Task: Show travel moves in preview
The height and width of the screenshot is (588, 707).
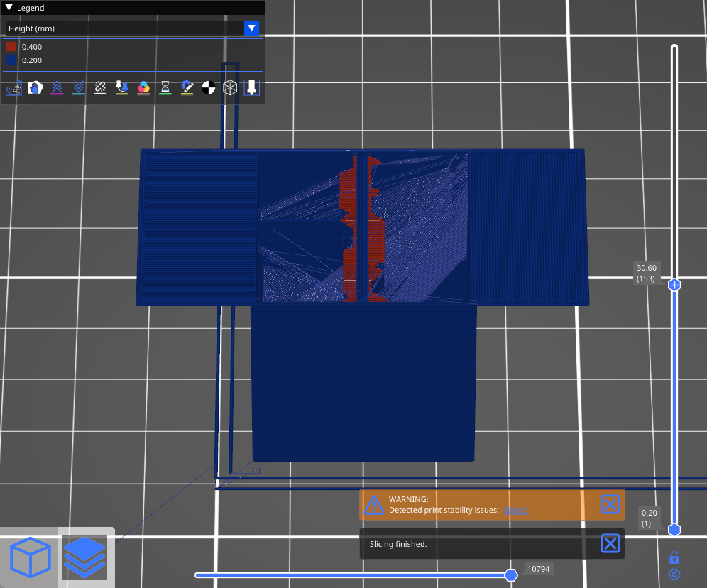Action: (x=13, y=87)
